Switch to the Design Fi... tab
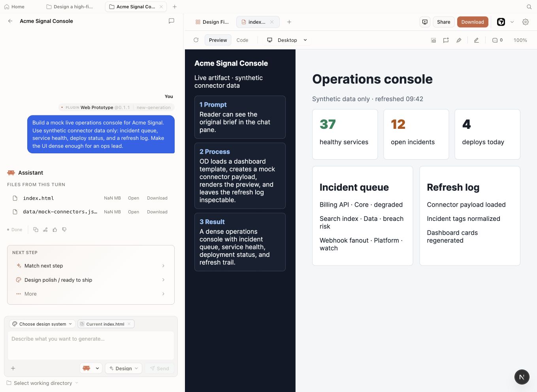The height and width of the screenshot is (392, 537). click(x=212, y=22)
